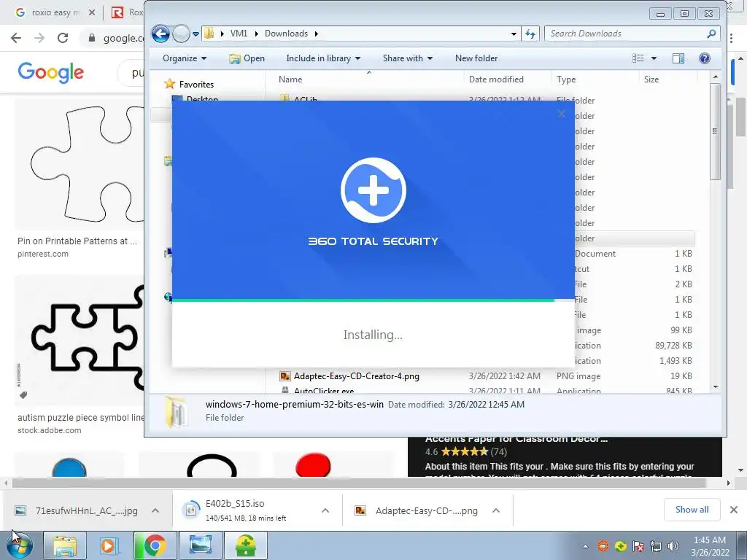Click the Explorer file list vertical scrollbar
The width and height of the screenshot is (747, 560).
(715, 132)
